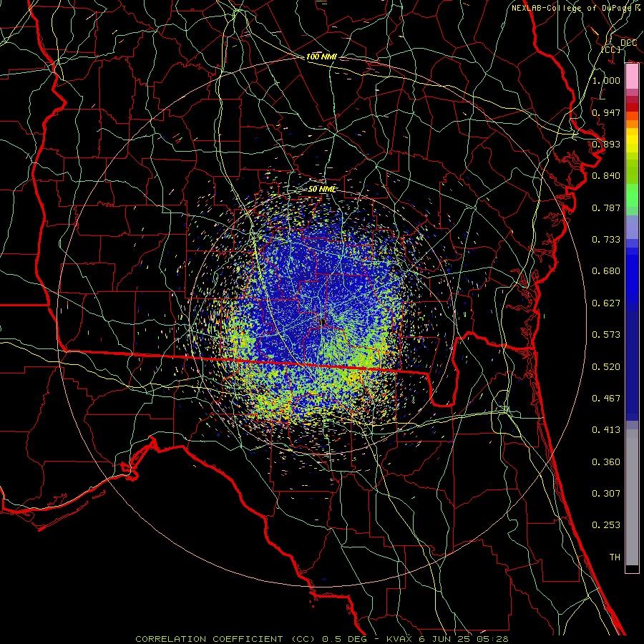Select the 0.680 legend value
644x644 pixels.
[x=606, y=271]
